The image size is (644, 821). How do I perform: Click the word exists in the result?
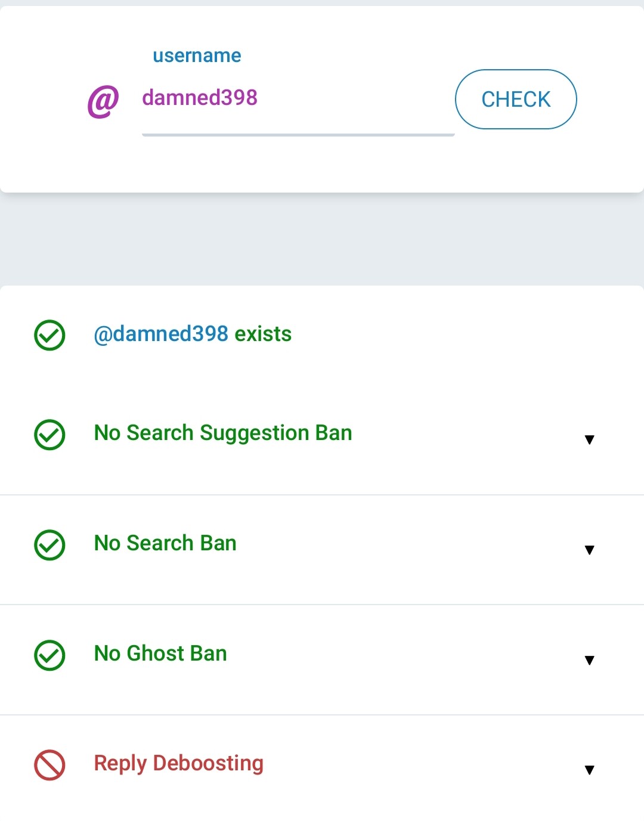(263, 334)
